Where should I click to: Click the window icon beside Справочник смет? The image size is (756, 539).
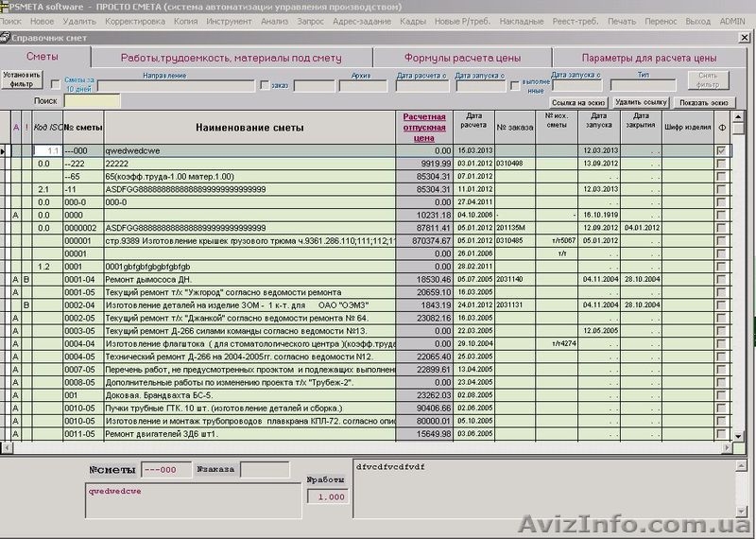tap(6, 38)
